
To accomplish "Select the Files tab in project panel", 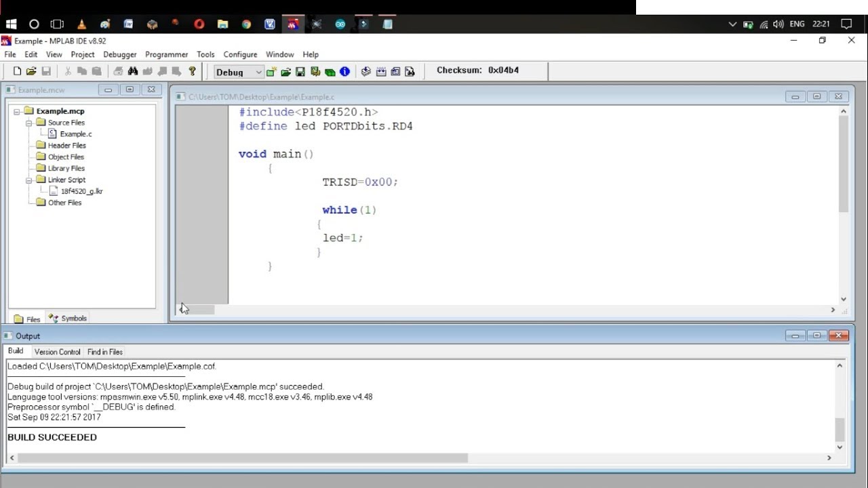I will (28, 319).
